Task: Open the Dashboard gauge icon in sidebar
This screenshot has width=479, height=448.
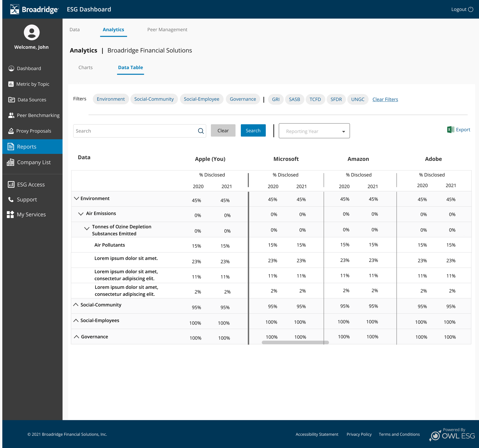Action: pos(11,68)
